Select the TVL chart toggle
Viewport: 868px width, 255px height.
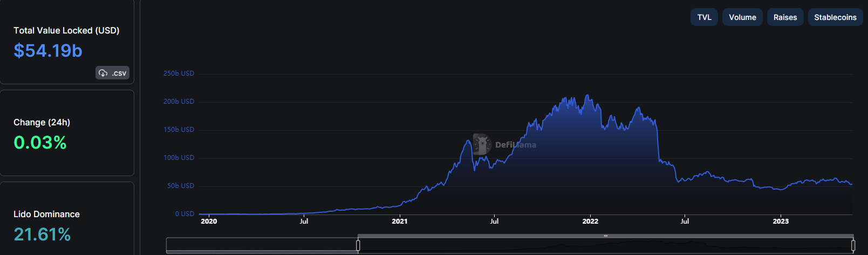704,17
